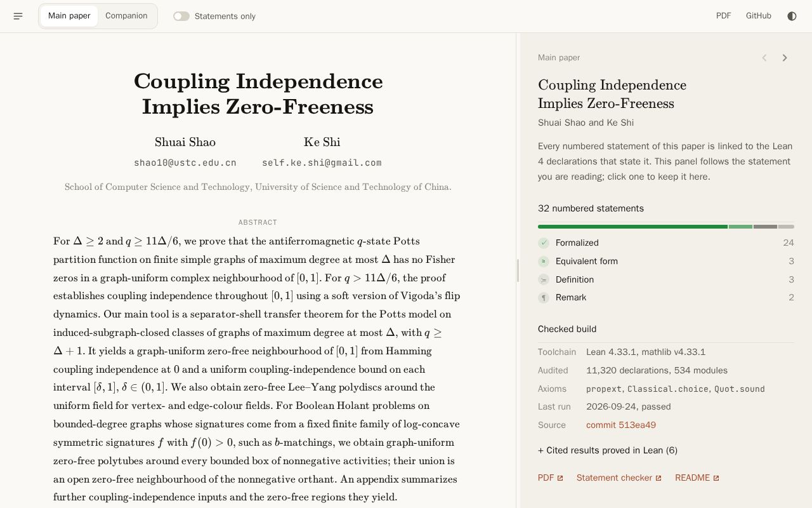The height and width of the screenshot is (508, 812).
Task: Click the Remark pilcrow icon
Action: (544, 297)
